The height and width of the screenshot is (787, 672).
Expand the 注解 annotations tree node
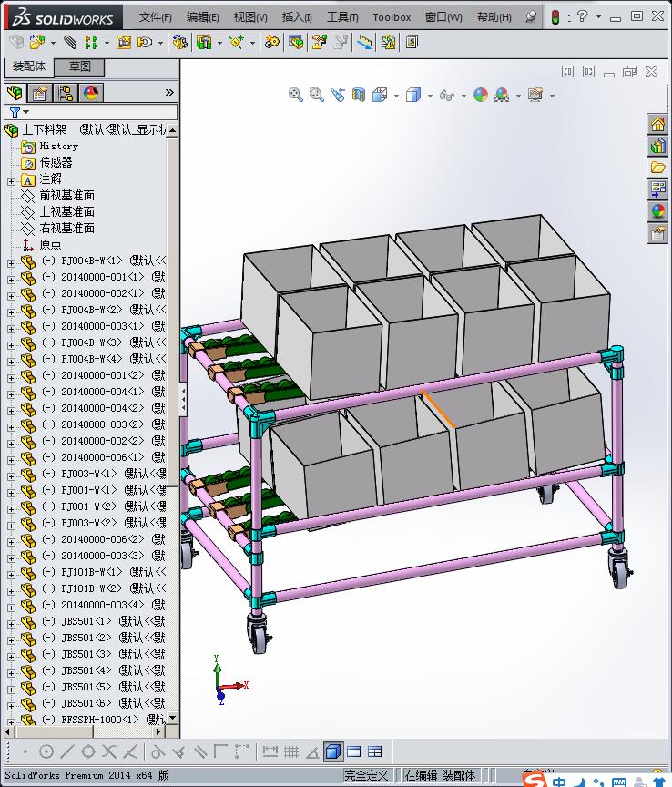(11, 181)
